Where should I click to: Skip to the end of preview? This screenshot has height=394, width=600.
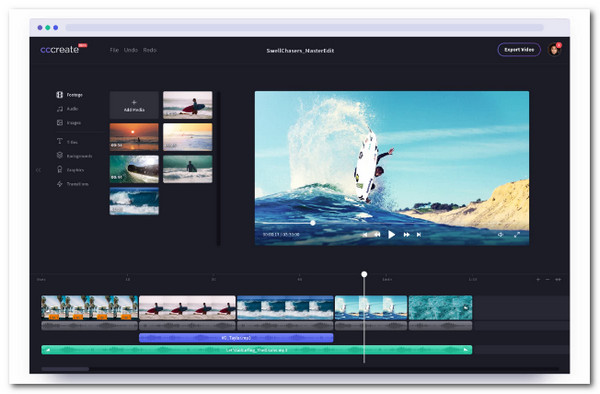419,234
